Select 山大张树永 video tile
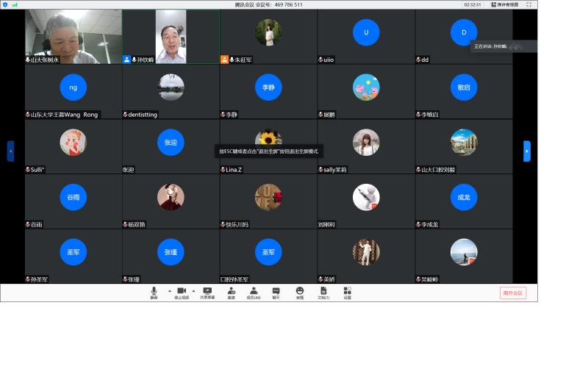The height and width of the screenshot is (386, 588). [73, 37]
